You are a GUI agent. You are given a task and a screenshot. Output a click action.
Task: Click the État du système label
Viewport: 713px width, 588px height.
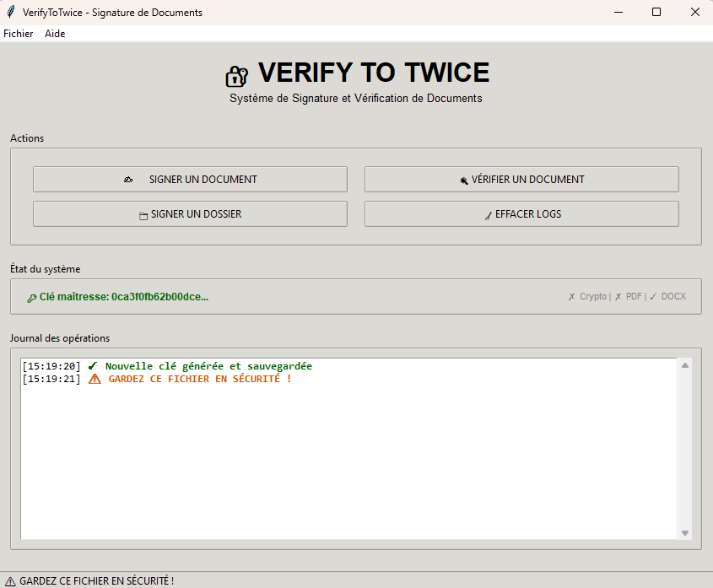point(45,269)
